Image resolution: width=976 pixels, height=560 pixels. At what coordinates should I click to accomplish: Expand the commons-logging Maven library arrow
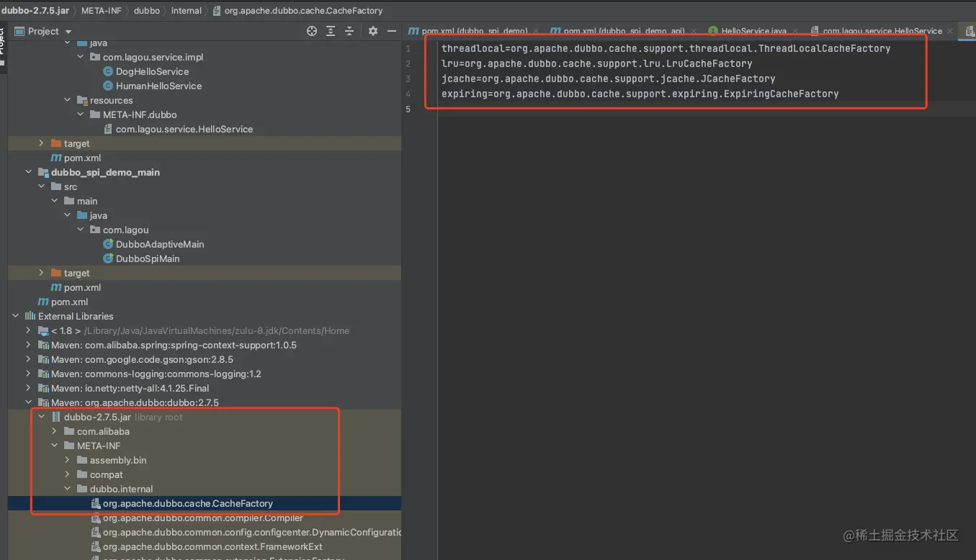click(x=29, y=374)
